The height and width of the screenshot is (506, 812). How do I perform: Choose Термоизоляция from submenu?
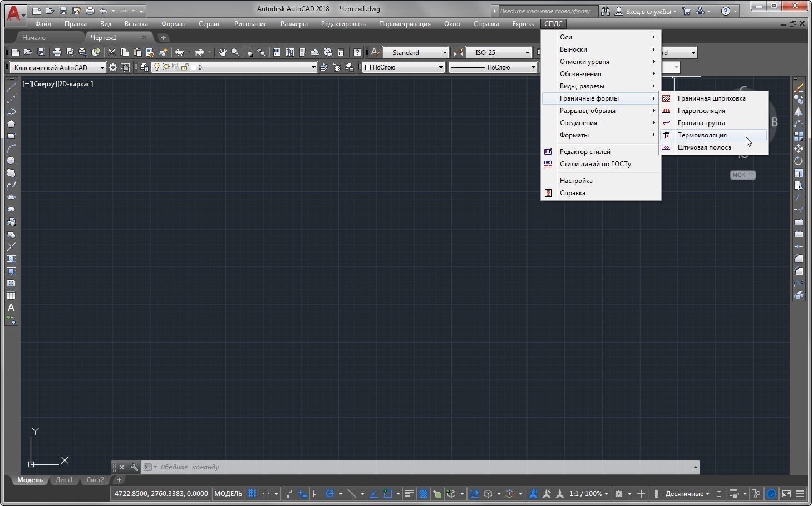(x=713, y=135)
